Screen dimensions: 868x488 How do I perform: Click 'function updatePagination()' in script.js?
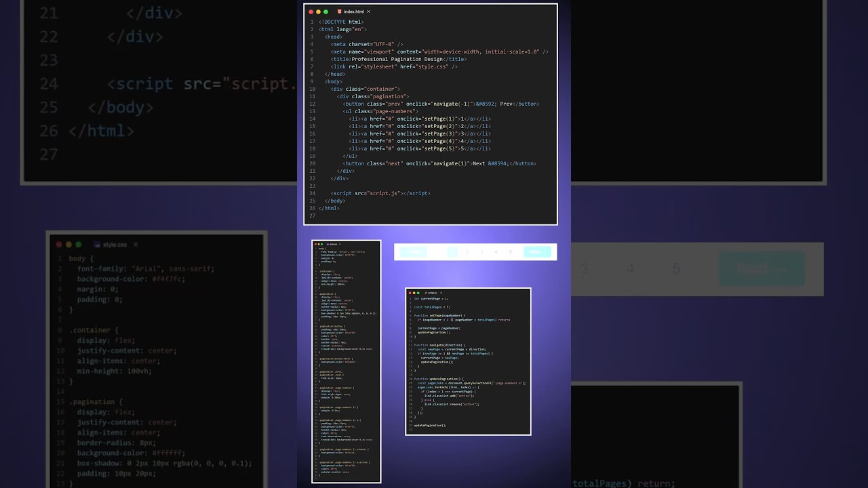tap(439, 379)
